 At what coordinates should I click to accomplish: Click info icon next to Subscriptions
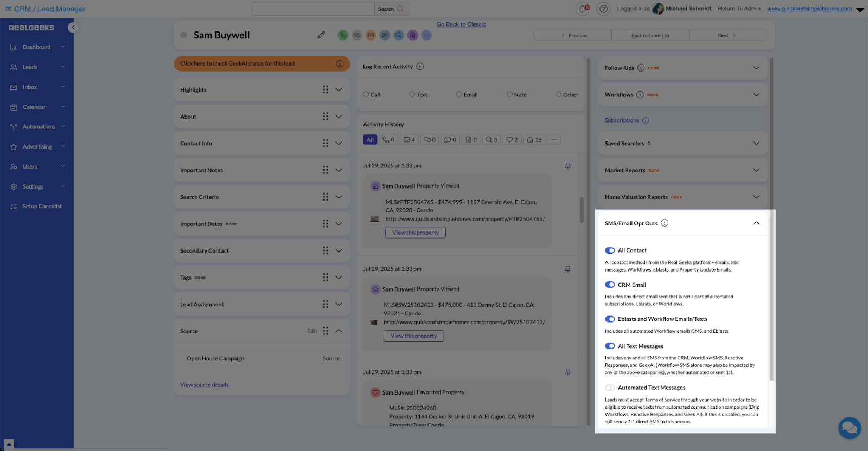click(646, 120)
